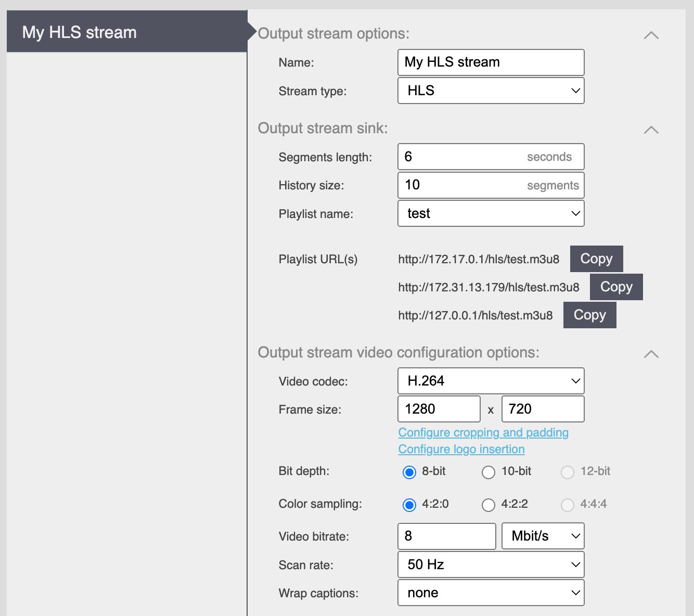Click the Output stream options heading
The image size is (694, 616).
click(333, 34)
